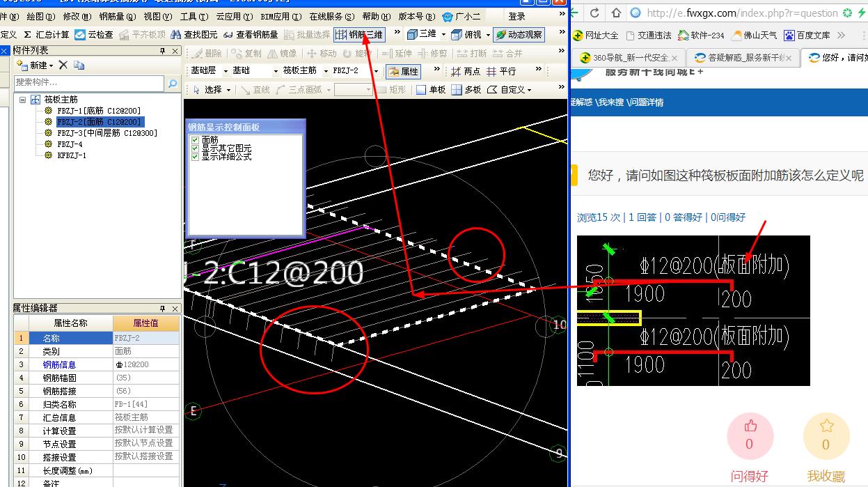This screenshot has height=487, width=868.
Task: Click the browser reload button
Action: click(x=594, y=13)
